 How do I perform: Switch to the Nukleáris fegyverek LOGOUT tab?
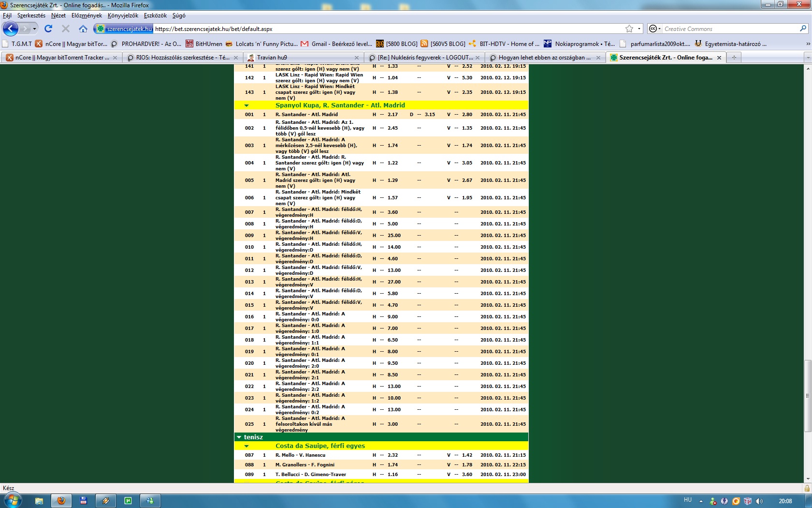click(424, 57)
